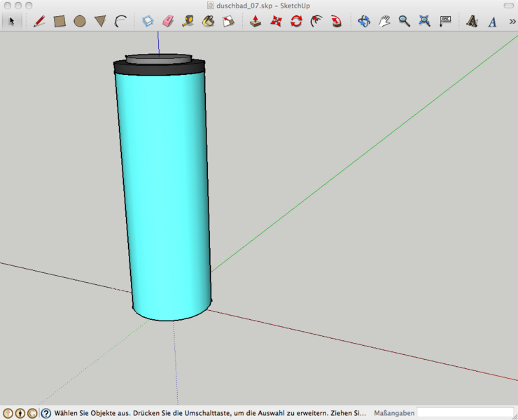The image size is (518, 420).
Task: Choose the Paint Bucket tool
Action: 208,21
